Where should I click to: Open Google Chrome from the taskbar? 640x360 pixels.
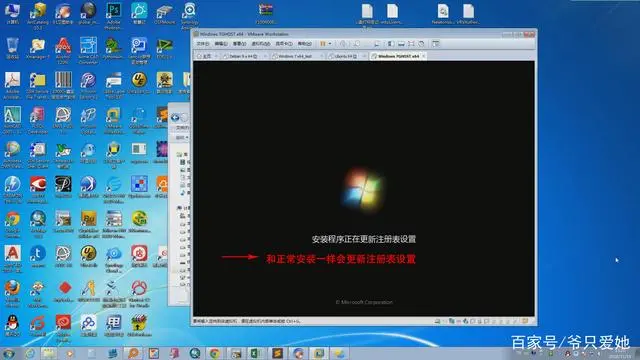click(215, 353)
